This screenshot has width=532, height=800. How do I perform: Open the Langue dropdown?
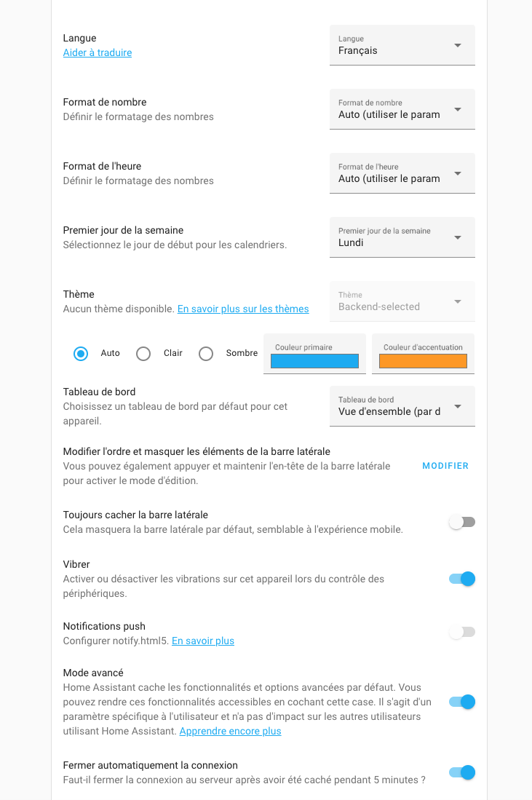(x=402, y=45)
